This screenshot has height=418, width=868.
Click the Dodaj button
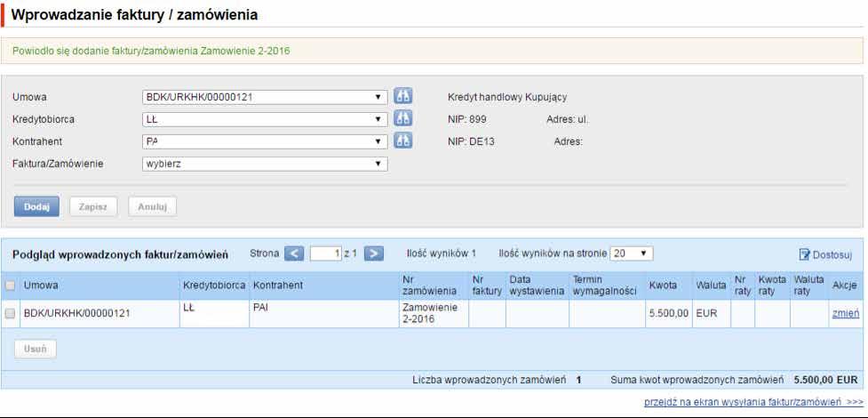tap(36, 207)
